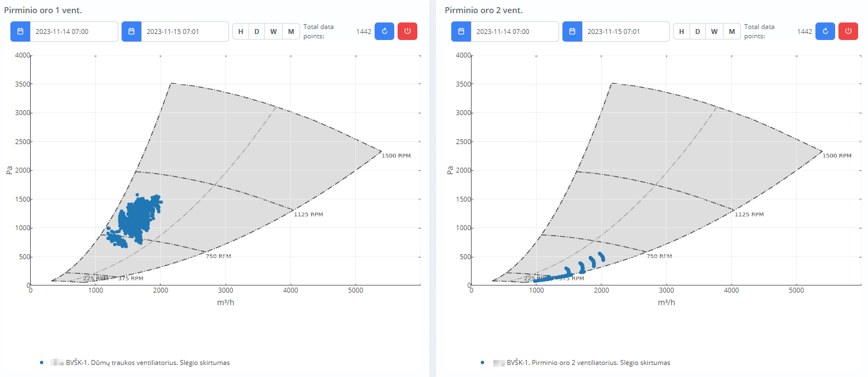Select D daily range for fan 1 chart

257,32
